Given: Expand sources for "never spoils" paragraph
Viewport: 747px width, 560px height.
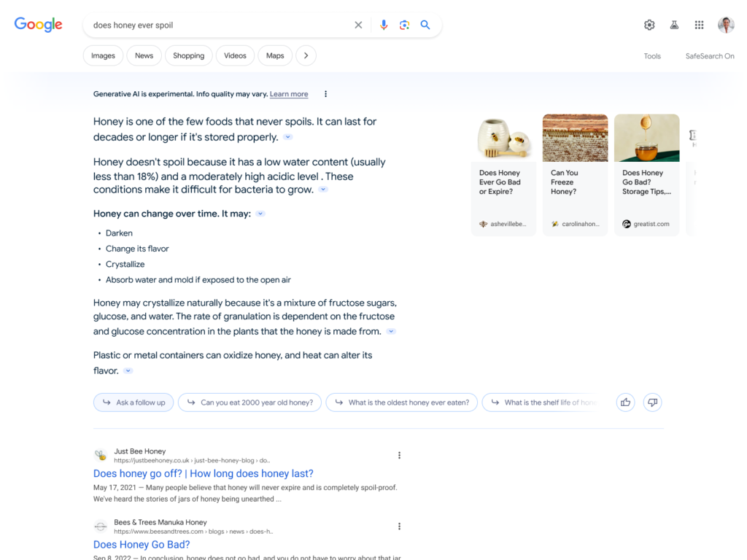Looking at the screenshot, I should tap(288, 137).
